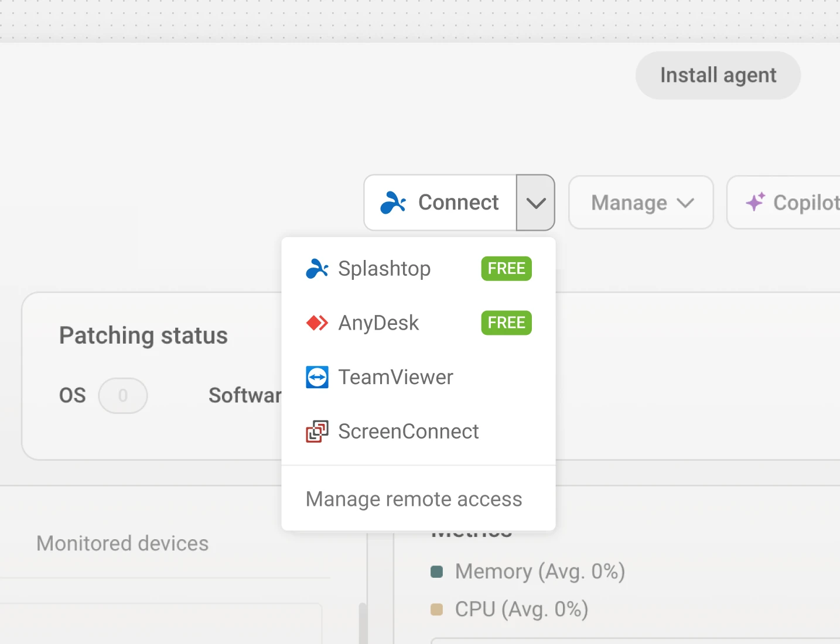Click the Patching status heading

click(x=144, y=336)
